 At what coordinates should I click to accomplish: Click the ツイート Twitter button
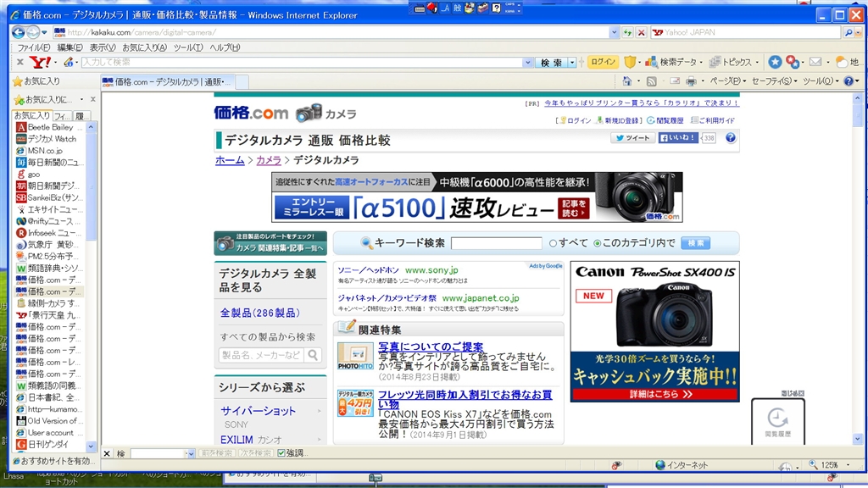tap(632, 138)
